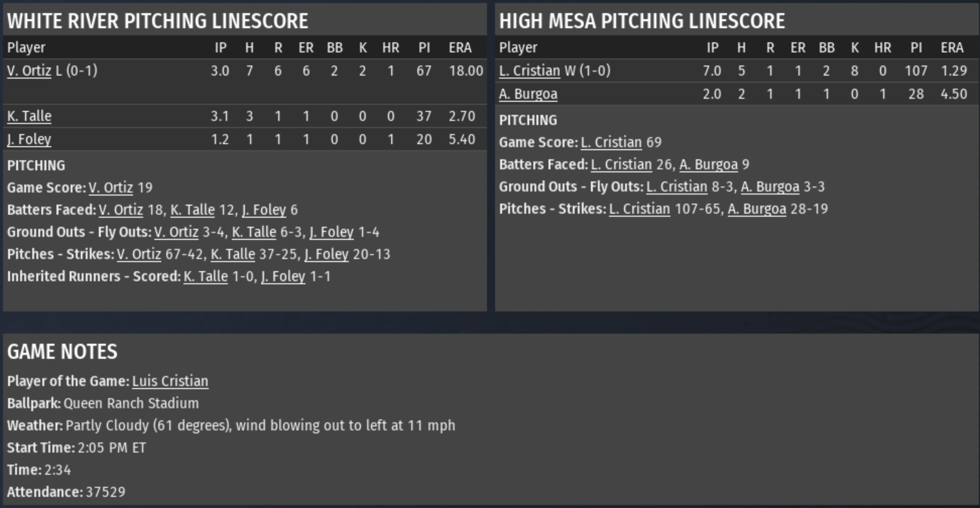Screen dimensions: 980x508
Task: Click K. Talle in the Pitches - Strikes line
Action: point(232,254)
